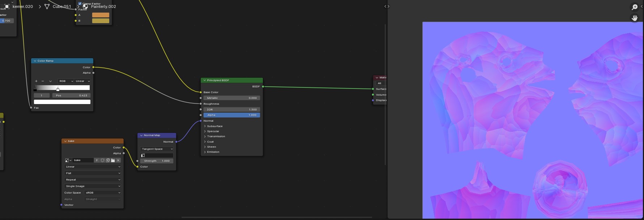Click the Color Ramp Alpha output socket

coord(93,73)
